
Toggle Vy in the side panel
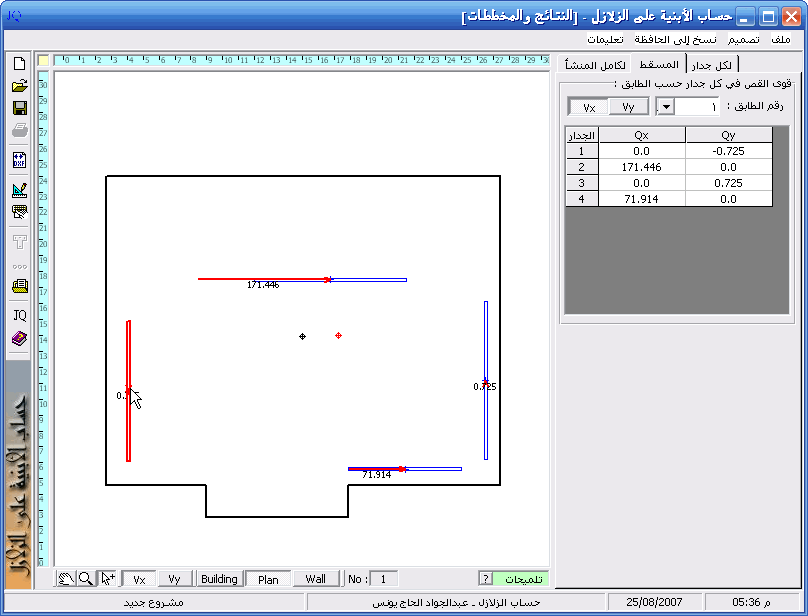[x=628, y=107]
